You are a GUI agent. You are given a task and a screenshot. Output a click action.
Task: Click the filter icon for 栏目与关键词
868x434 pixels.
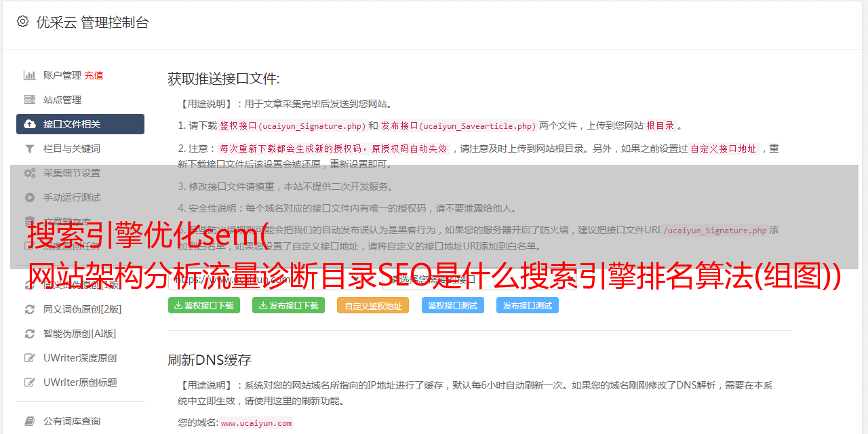[30, 149]
